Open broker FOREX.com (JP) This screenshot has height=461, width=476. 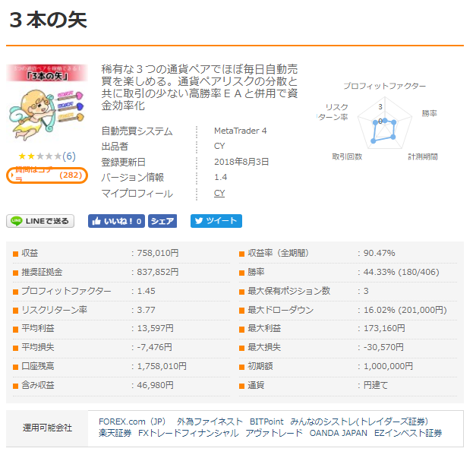(x=132, y=422)
